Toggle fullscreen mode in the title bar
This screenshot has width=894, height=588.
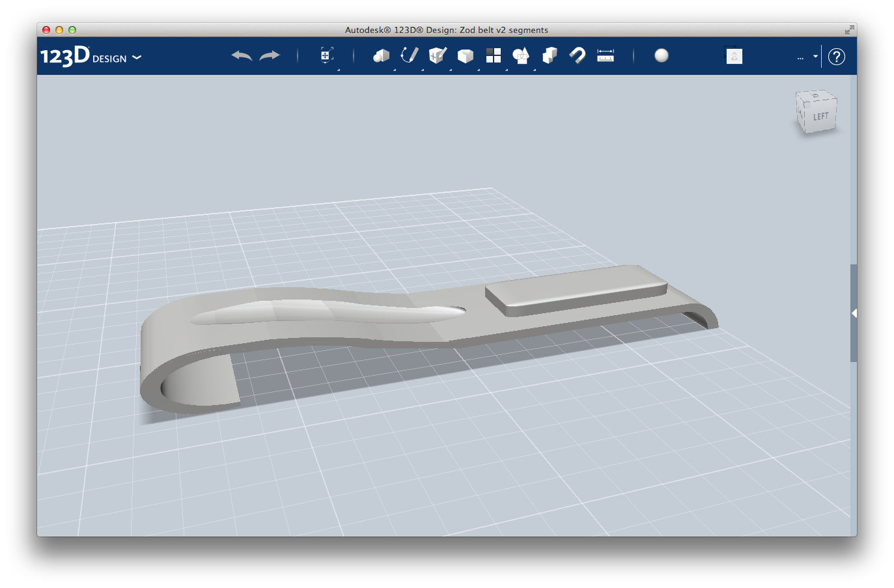tap(849, 30)
